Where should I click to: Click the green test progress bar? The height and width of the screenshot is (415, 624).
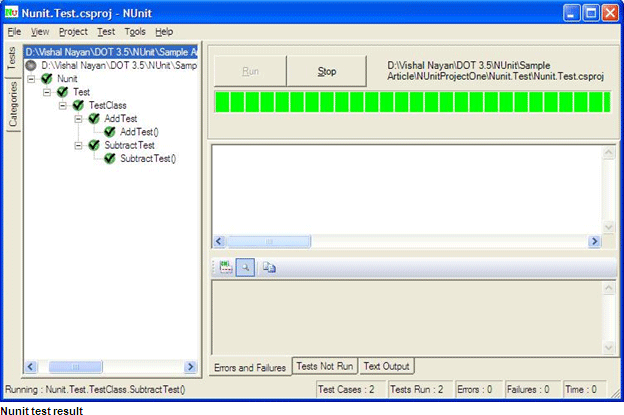pyautogui.click(x=412, y=102)
